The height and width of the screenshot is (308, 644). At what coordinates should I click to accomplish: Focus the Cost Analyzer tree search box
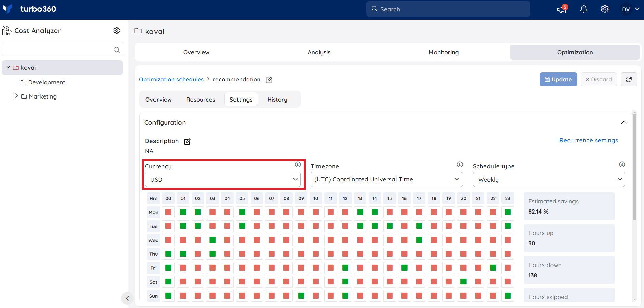coord(63,49)
